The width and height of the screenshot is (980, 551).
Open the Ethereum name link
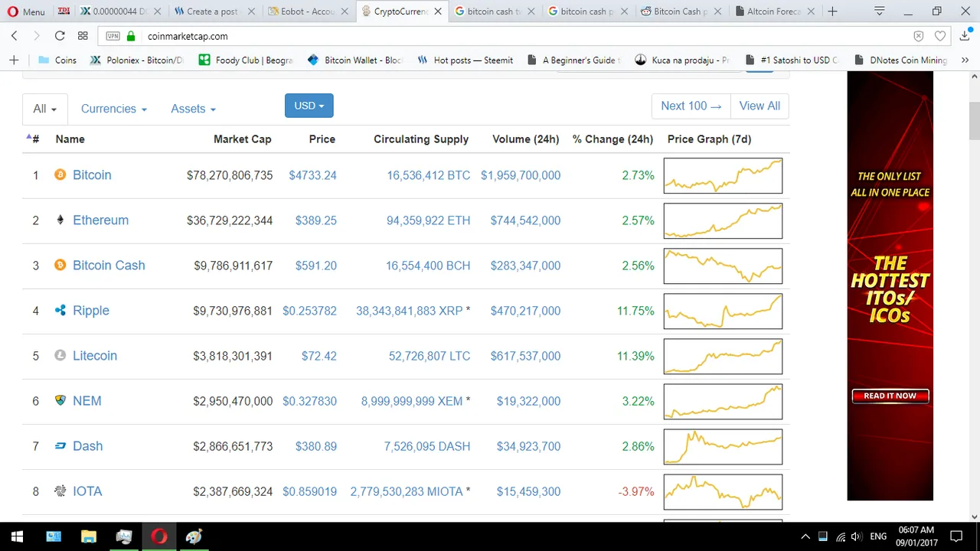pos(100,220)
